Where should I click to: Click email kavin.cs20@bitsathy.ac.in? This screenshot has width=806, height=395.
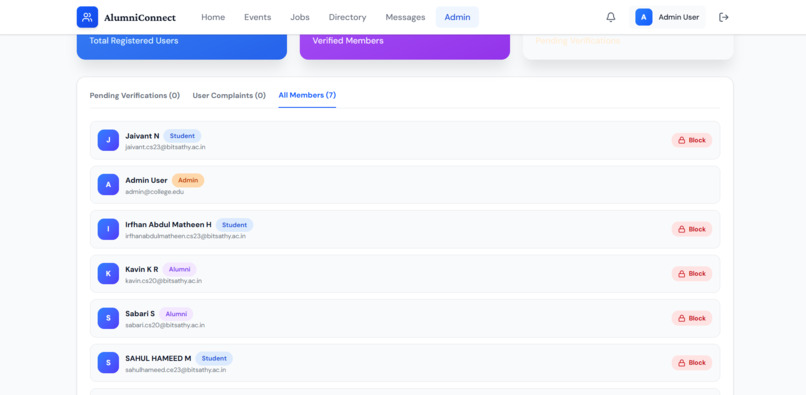click(163, 281)
